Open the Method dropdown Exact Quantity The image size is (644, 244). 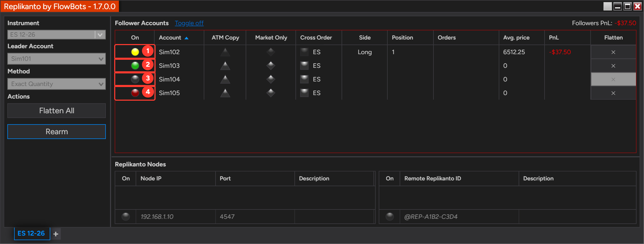click(x=57, y=84)
